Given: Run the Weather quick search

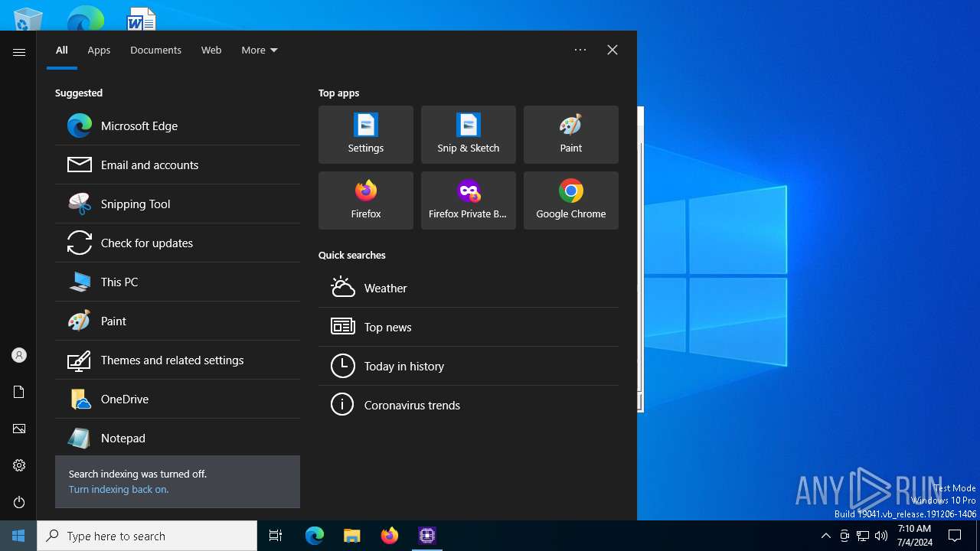Looking at the screenshot, I should tap(469, 288).
